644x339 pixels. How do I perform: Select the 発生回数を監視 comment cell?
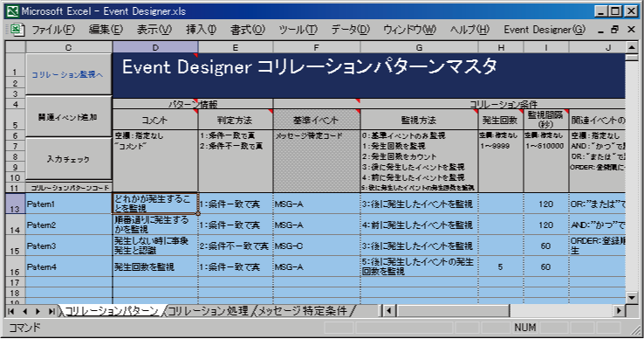155,266
